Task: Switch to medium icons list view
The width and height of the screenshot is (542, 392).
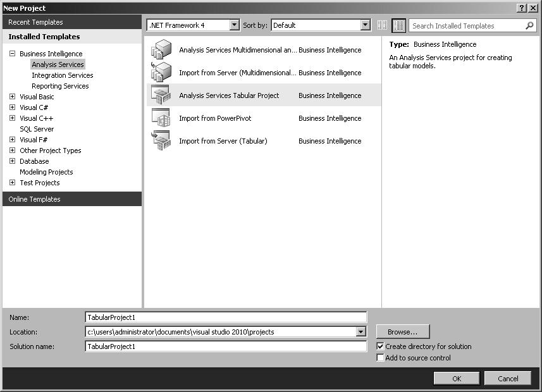Action: pos(398,25)
